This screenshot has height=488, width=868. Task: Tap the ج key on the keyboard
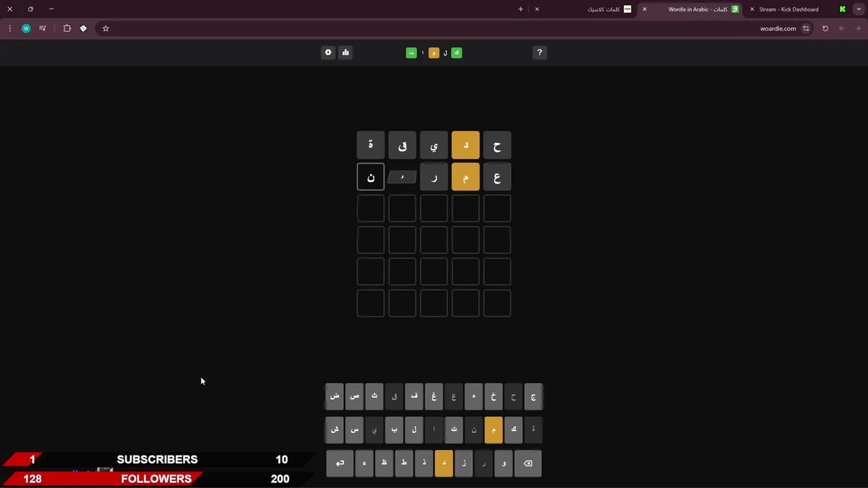[534, 396]
